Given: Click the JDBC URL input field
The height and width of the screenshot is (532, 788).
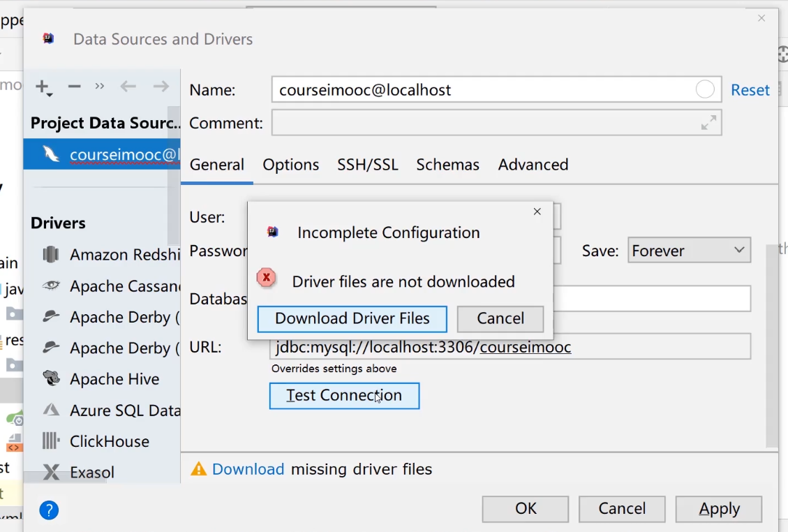Looking at the screenshot, I should click(x=511, y=347).
